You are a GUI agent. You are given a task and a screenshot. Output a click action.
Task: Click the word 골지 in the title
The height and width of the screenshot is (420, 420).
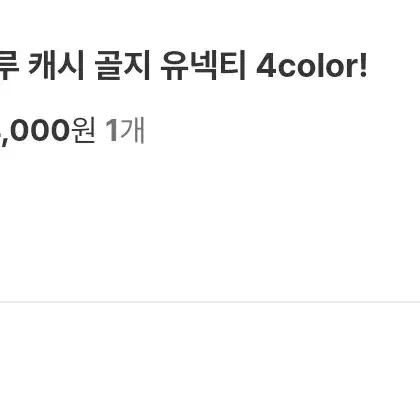tap(122, 66)
